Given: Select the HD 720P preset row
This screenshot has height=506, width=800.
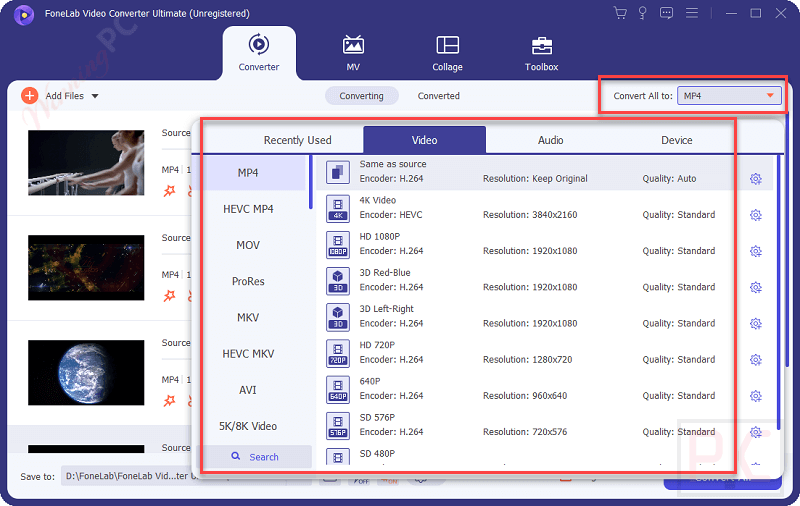Looking at the screenshot, I should point(544,353).
